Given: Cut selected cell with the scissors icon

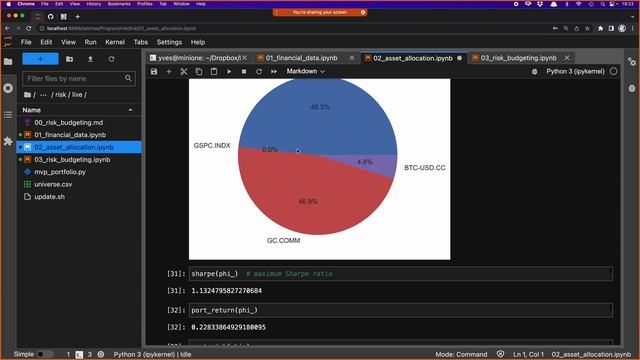Looking at the screenshot, I should pyautogui.click(x=184, y=71).
